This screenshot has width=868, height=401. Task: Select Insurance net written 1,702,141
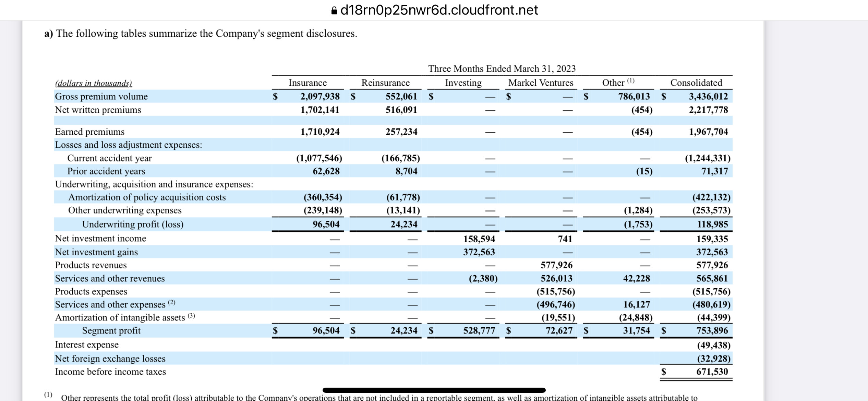tap(320, 110)
